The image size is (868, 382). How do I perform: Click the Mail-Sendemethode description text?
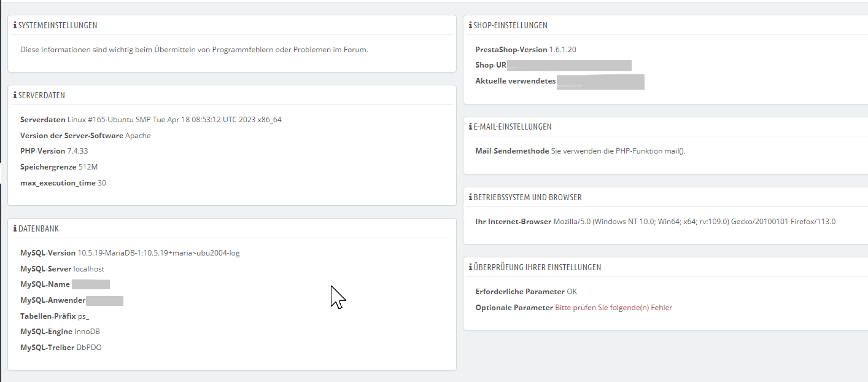[x=618, y=151]
